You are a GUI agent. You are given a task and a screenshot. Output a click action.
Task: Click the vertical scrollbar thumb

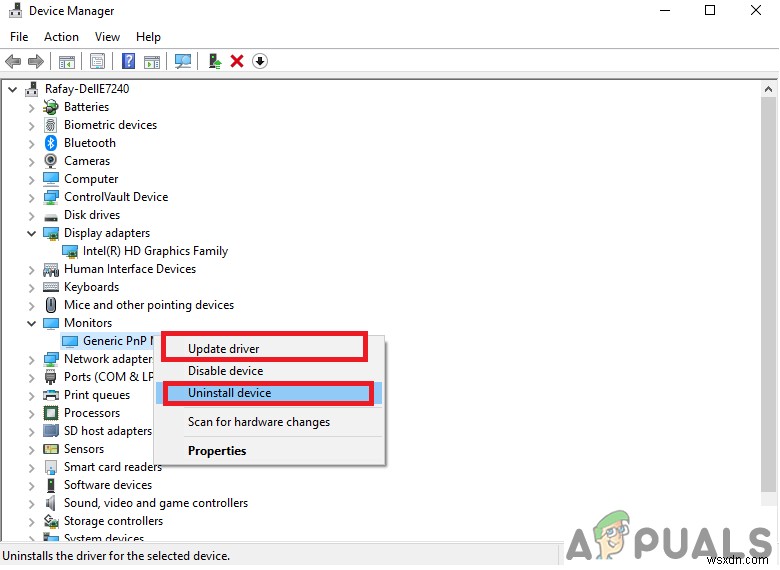(x=768, y=294)
